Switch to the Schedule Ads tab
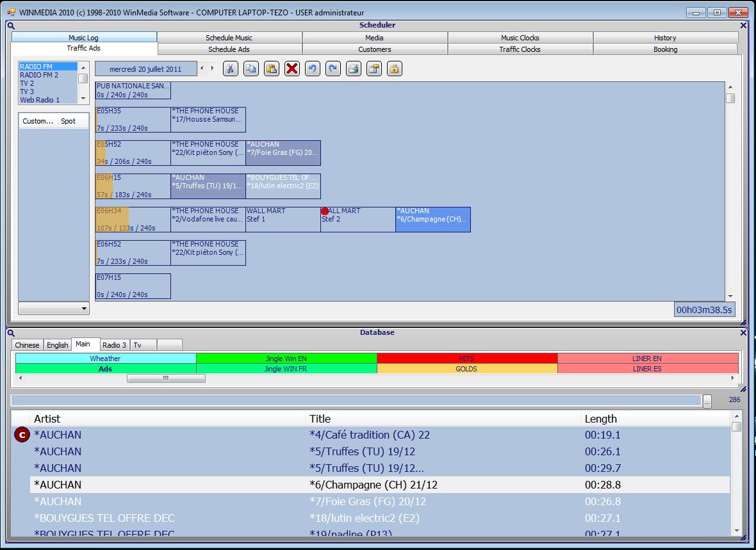This screenshot has height=550, width=756. tap(229, 49)
